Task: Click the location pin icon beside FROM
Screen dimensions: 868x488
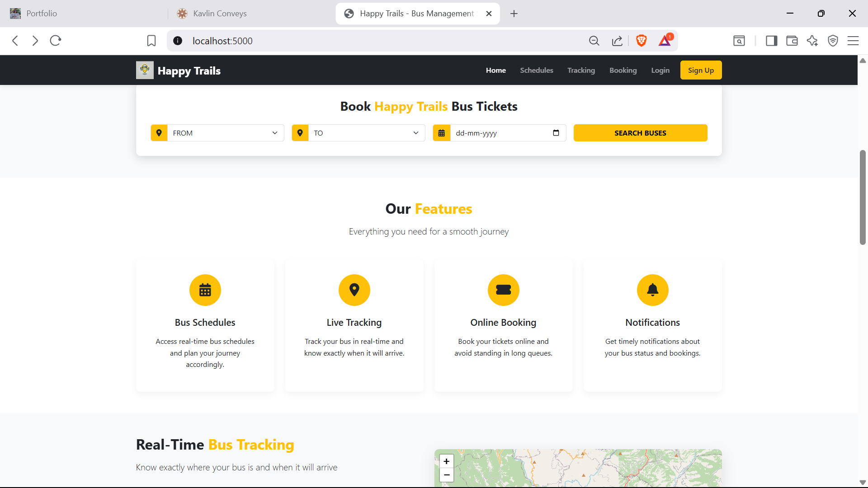Action: [x=159, y=133]
